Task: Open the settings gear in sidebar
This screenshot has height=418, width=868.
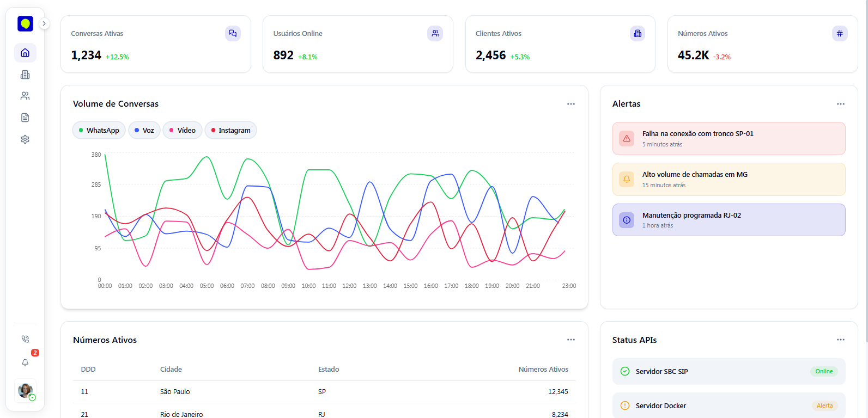Action: pos(25,139)
